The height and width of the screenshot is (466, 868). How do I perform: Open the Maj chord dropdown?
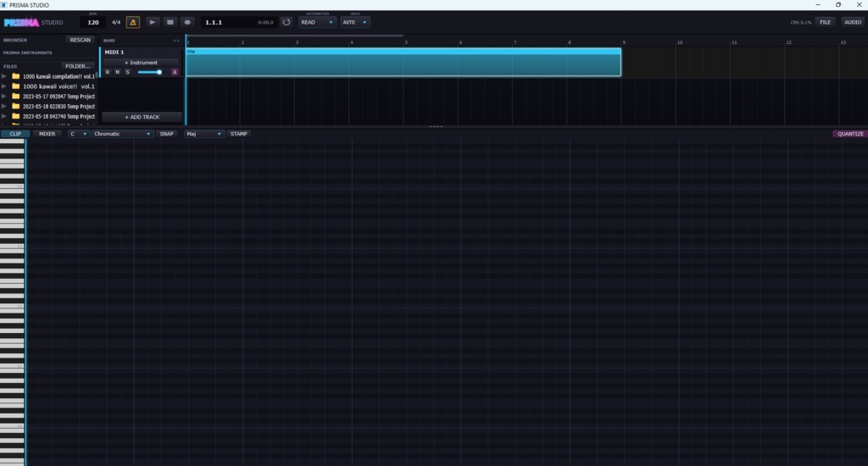coord(203,134)
